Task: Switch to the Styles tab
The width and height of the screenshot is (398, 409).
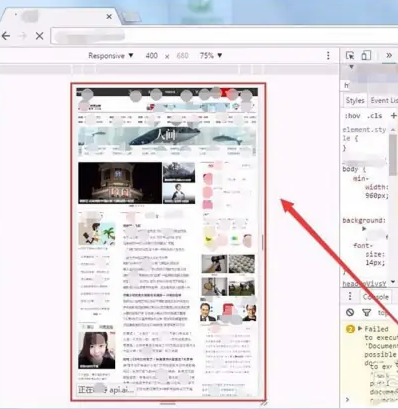Action: (355, 100)
